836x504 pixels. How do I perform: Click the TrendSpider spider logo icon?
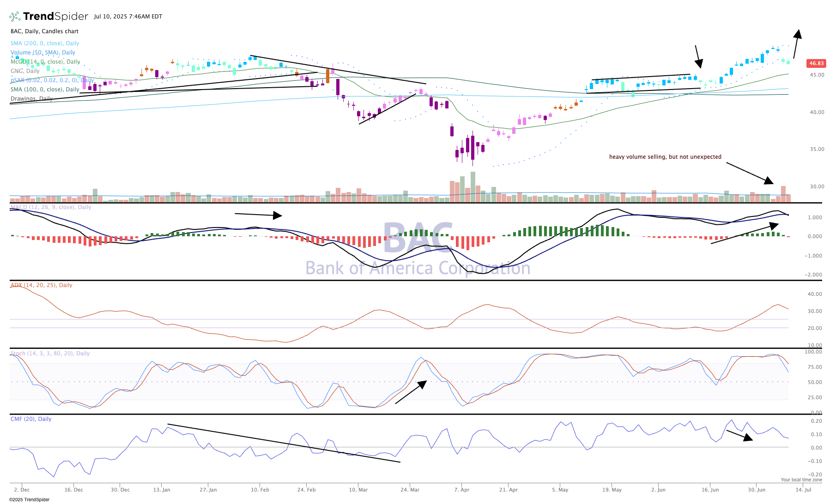pyautogui.click(x=15, y=17)
